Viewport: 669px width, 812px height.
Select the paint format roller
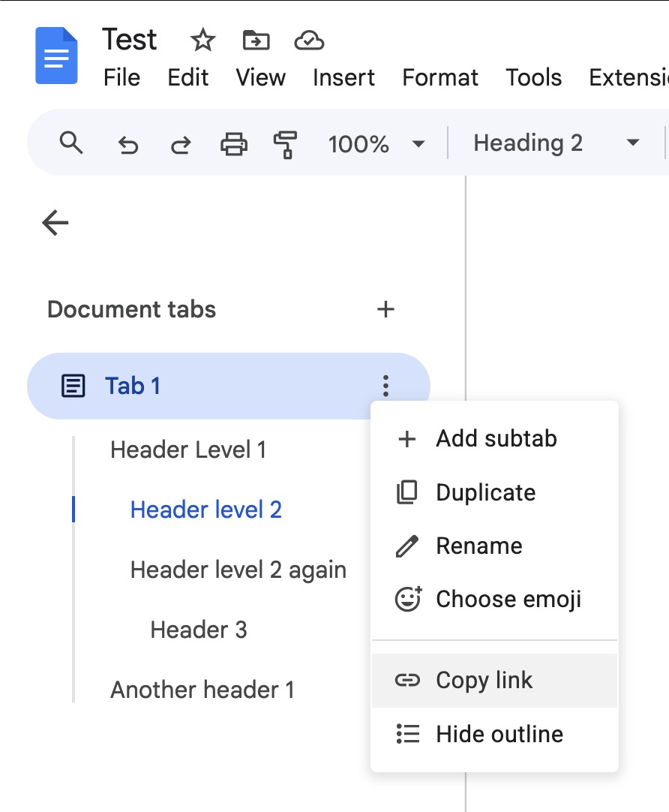pos(285,144)
